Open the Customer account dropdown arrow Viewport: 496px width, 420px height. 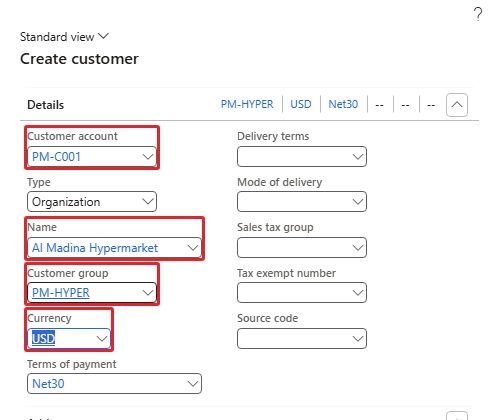[148, 157]
